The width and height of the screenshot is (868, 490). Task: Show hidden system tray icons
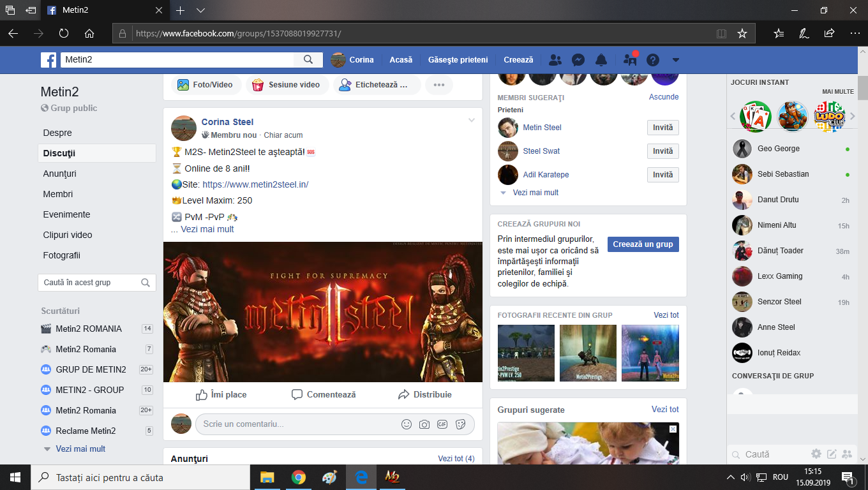(x=731, y=477)
